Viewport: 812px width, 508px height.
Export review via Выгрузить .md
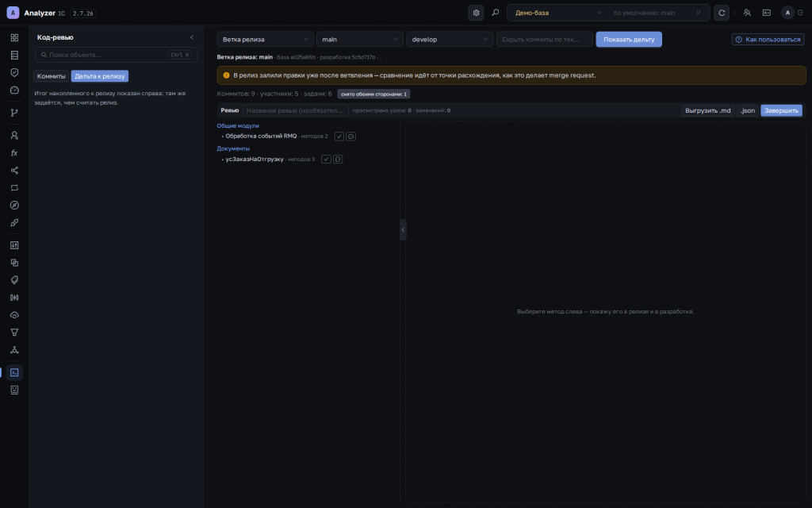pyautogui.click(x=708, y=110)
